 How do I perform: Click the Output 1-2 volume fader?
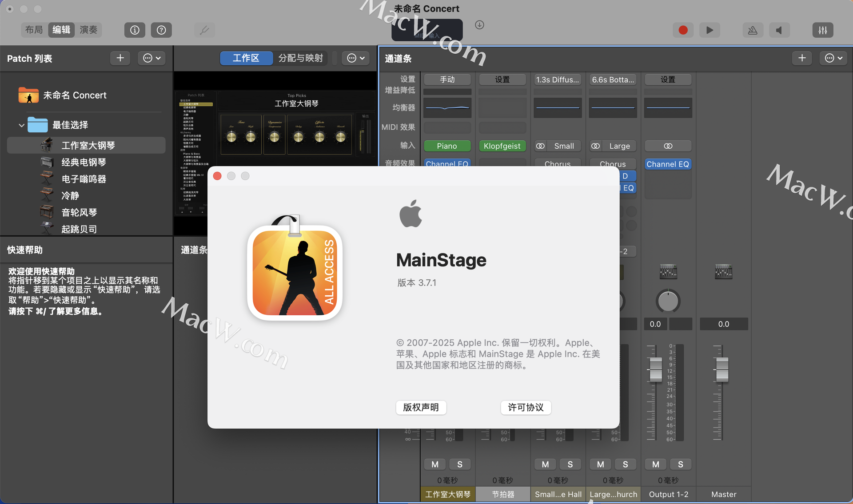(x=656, y=369)
